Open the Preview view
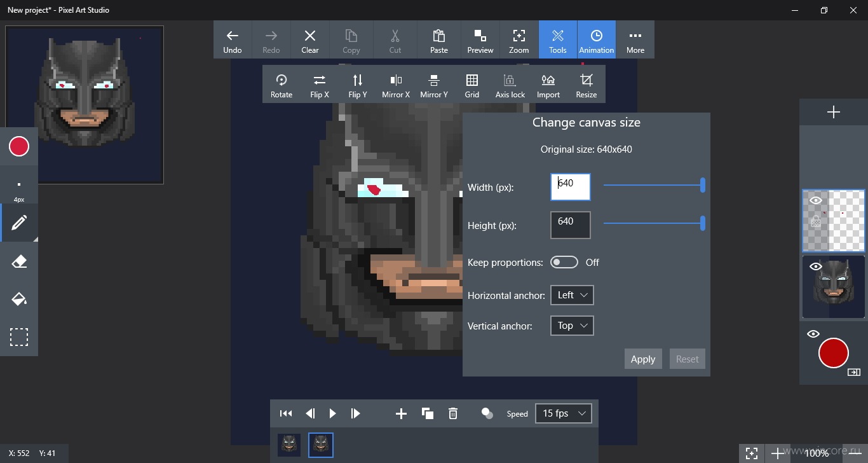The width and height of the screenshot is (868, 463). click(x=480, y=40)
